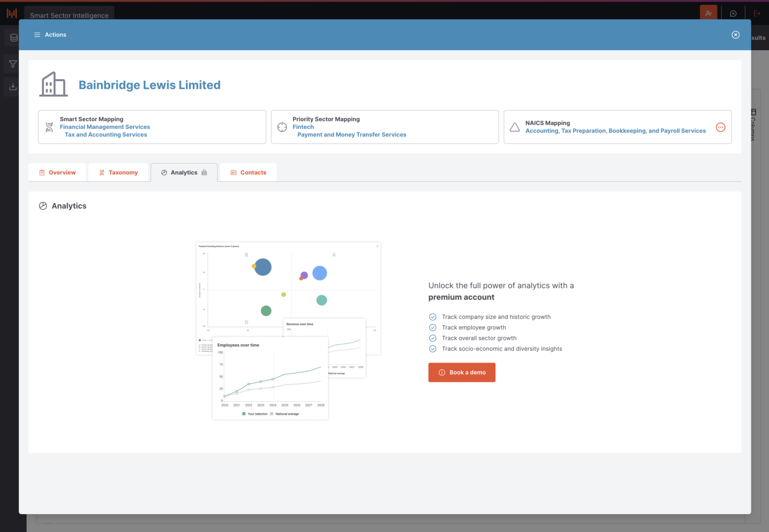
Task: Click the lock icon on Analytics tab
Action: pyautogui.click(x=204, y=173)
